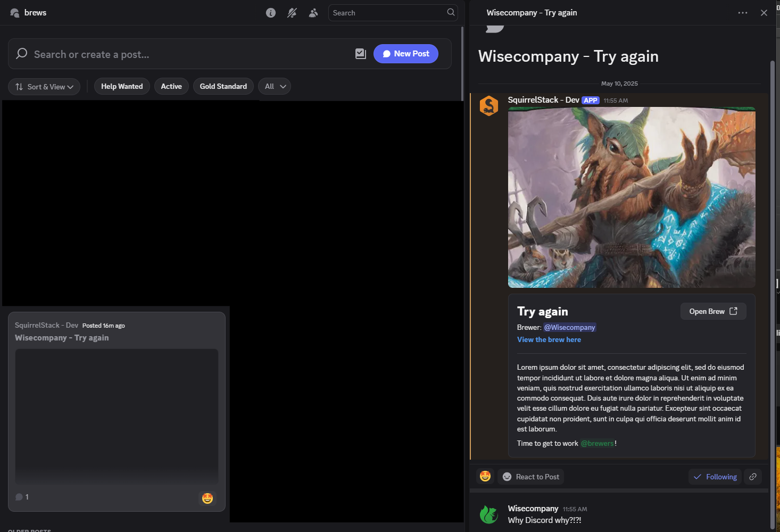Toggle the star-eyes reaction under the post
Image resolution: width=780 pixels, height=532 pixels.
click(x=485, y=477)
